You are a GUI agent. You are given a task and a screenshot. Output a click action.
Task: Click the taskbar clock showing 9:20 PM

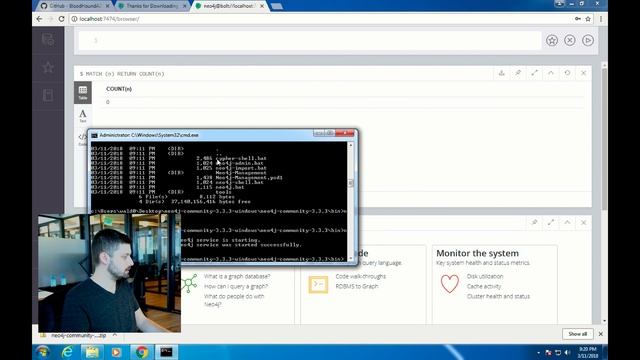pyautogui.click(x=588, y=352)
